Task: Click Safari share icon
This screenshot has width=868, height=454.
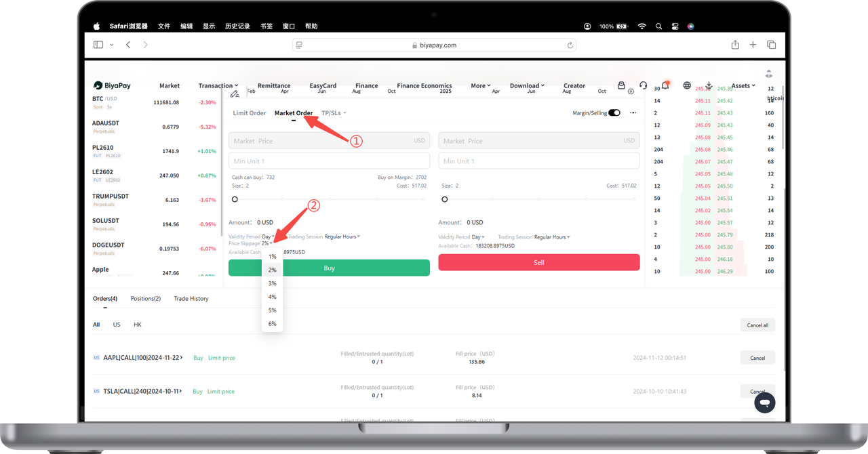Action: (735, 45)
